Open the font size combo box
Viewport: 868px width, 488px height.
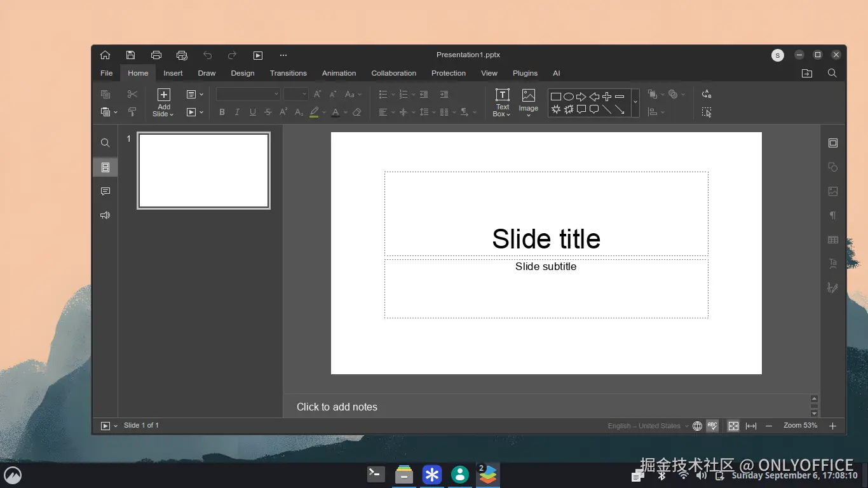[296, 94]
